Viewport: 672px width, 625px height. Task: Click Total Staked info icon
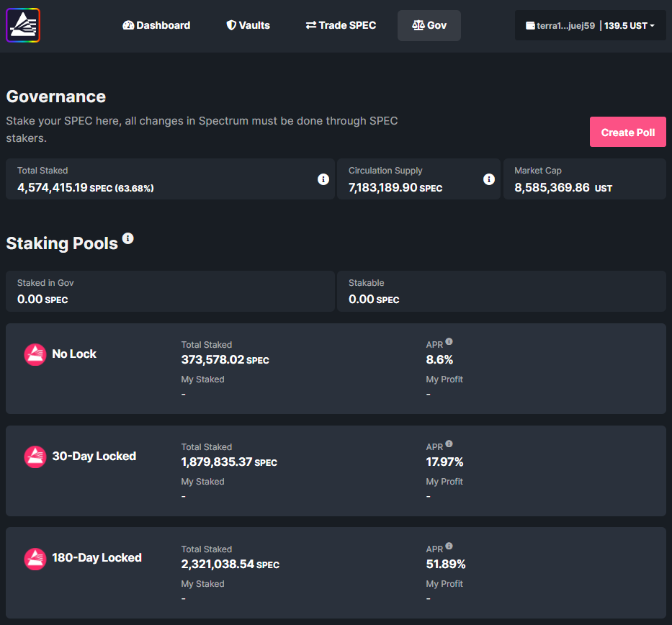[323, 179]
